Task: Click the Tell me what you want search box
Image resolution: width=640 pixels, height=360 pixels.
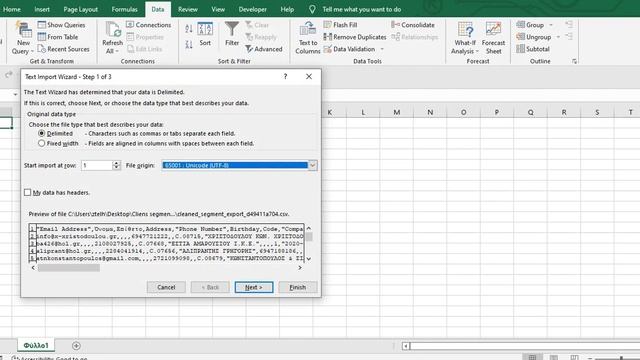Action: pos(362,9)
